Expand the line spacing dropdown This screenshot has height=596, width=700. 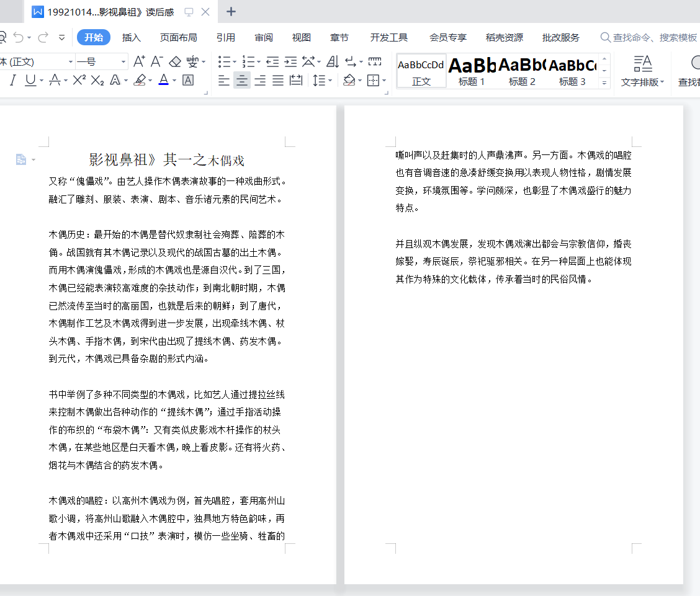330,81
